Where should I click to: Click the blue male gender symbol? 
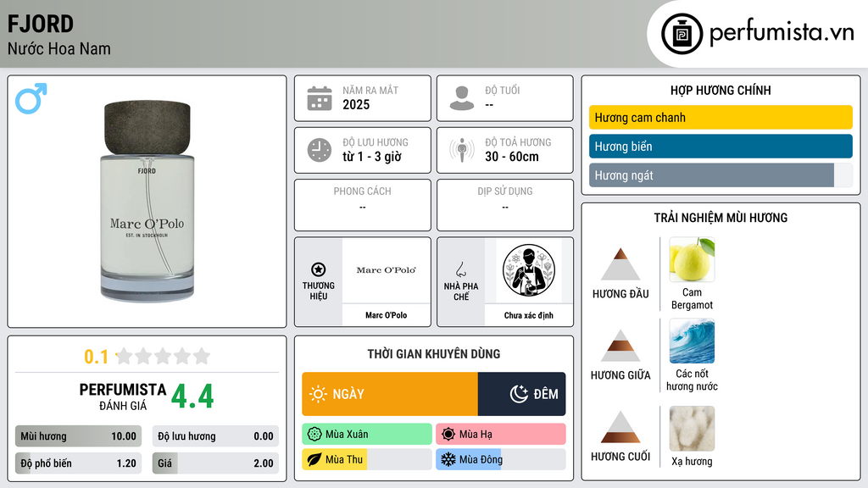point(31,98)
